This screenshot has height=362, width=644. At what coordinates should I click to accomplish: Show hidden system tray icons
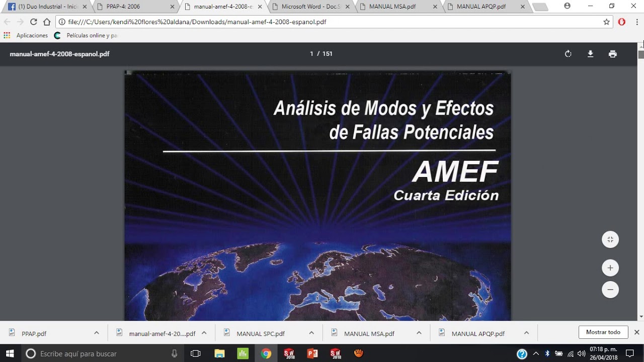(x=535, y=353)
